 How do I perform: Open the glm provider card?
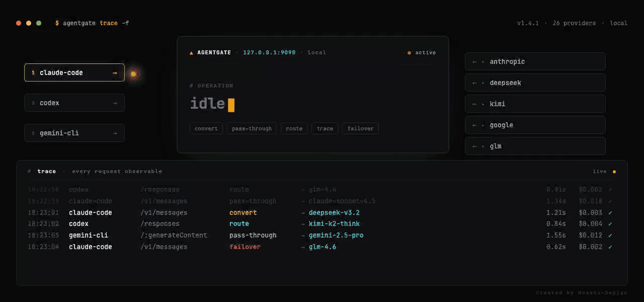coord(535,146)
